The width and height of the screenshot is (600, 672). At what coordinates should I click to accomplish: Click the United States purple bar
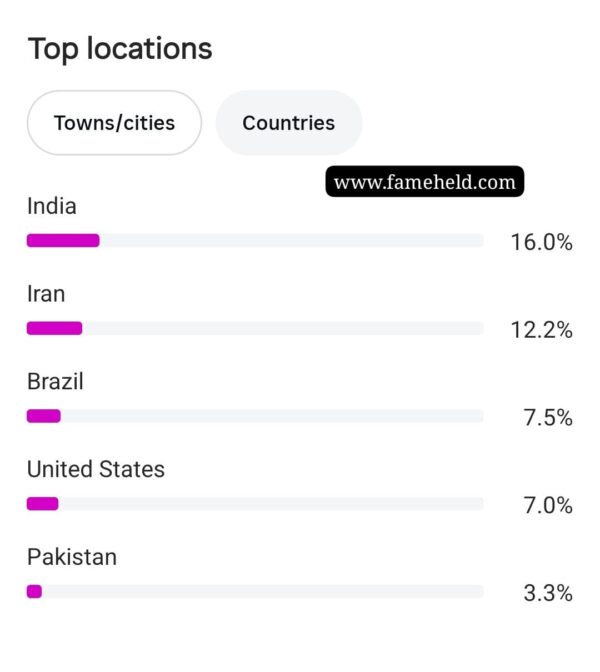pos(42,504)
